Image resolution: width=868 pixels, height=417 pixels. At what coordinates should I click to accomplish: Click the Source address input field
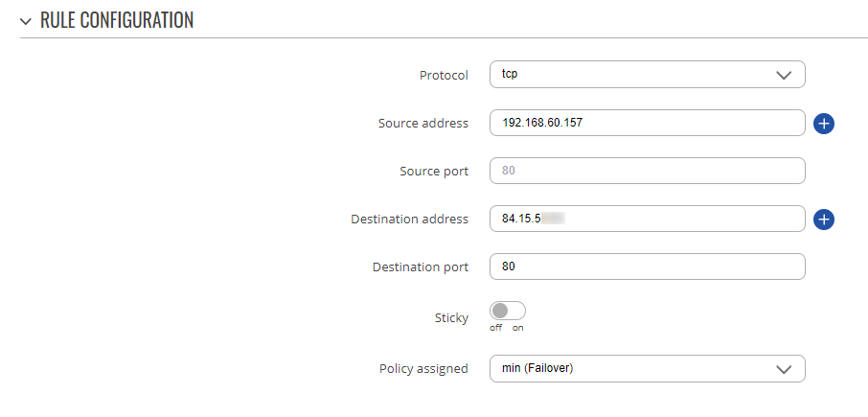tap(647, 123)
